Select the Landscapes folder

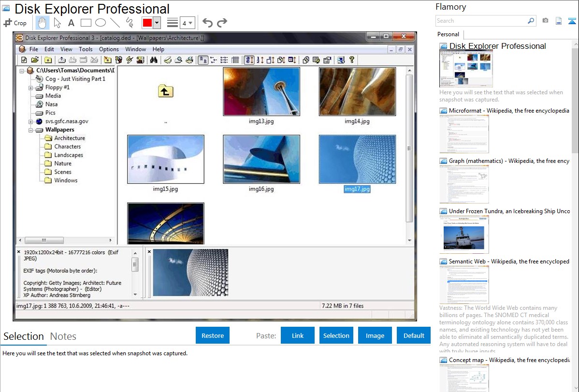pos(64,155)
